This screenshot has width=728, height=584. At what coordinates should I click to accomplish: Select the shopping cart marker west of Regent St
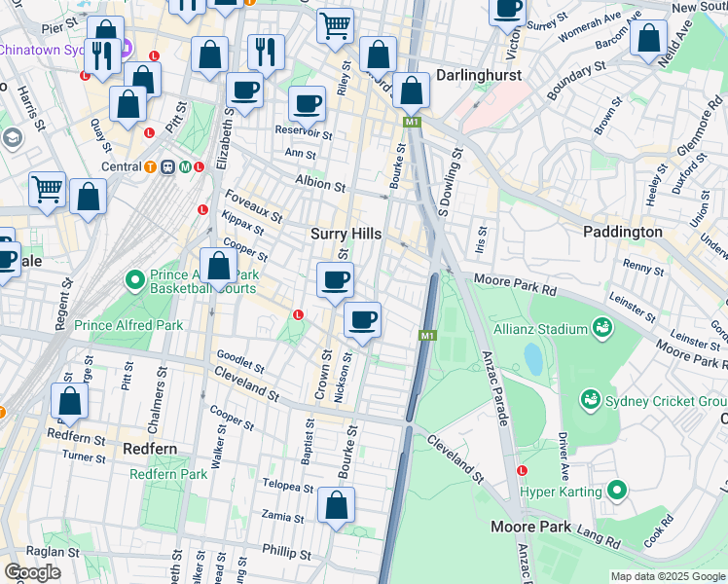(46, 189)
